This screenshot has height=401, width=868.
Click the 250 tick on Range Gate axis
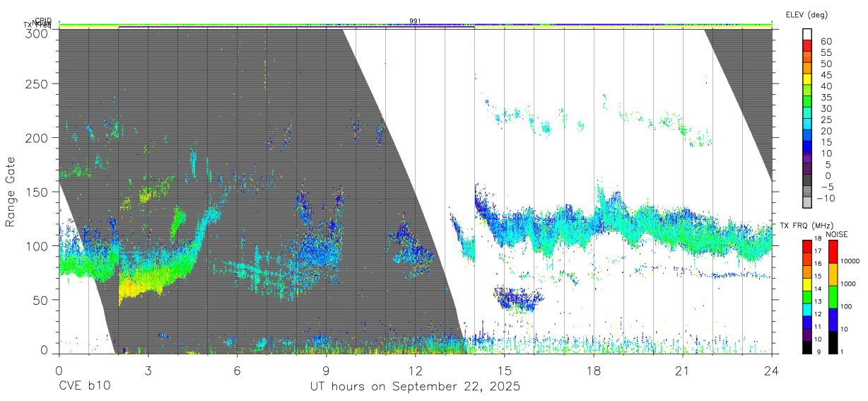pos(37,83)
